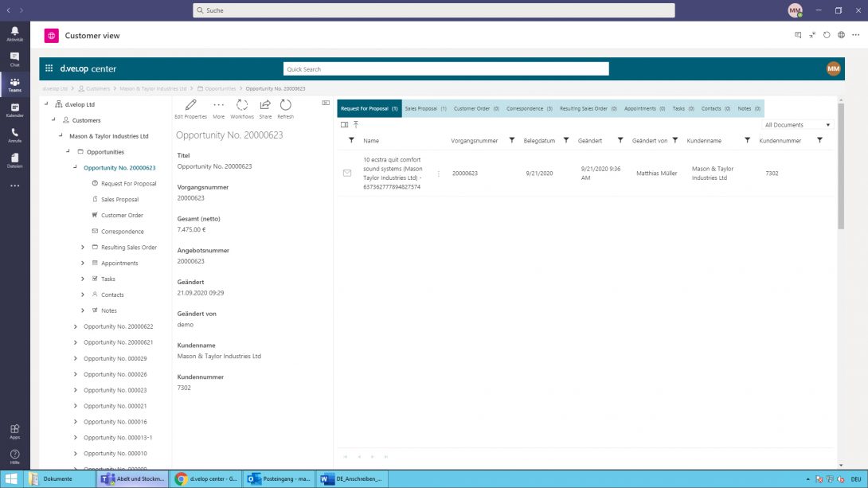This screenshot has height=488, width=868.
Task: Open Apps store in Teams sidebar
Action: pyautogui.click(x=15, y=431)
